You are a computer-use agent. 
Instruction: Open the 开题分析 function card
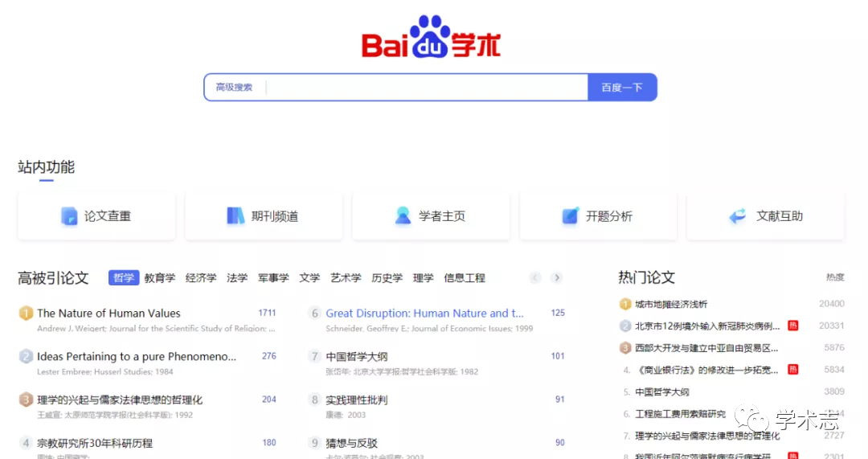(x=598, y=216)
